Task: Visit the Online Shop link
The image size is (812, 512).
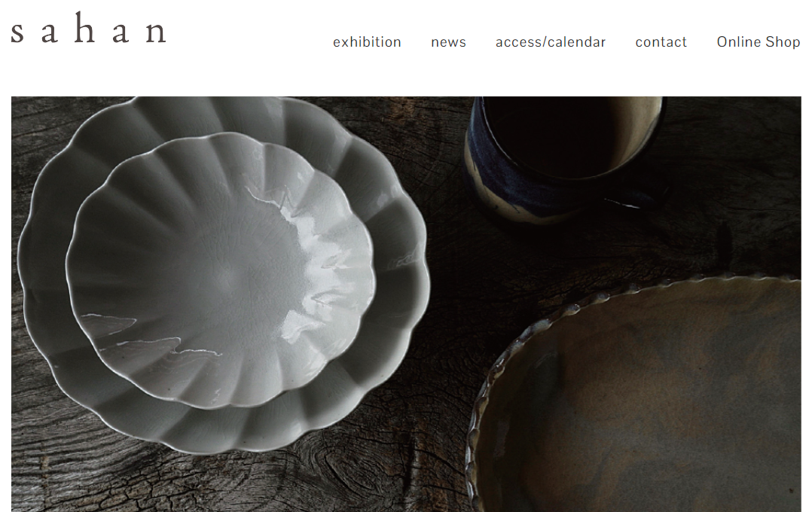Action: point(758,42)
